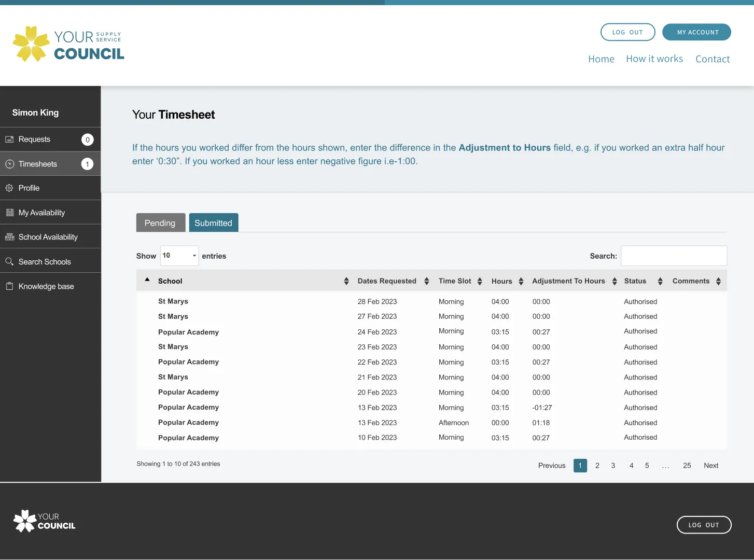754x560 pixels.
Task: Open the Show entries dropdown
Action: click(x=179, y=256)
